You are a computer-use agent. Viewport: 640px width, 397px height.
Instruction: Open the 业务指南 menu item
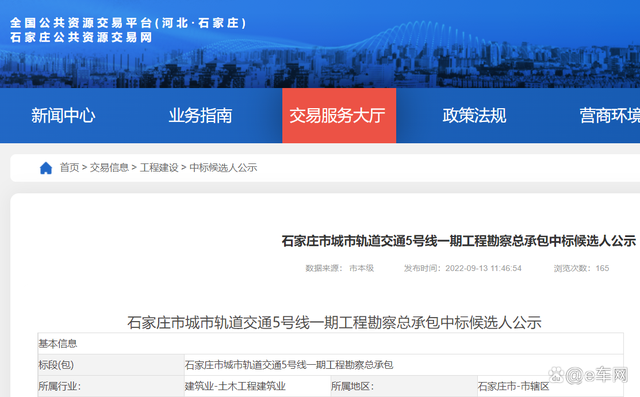[200, 115]
